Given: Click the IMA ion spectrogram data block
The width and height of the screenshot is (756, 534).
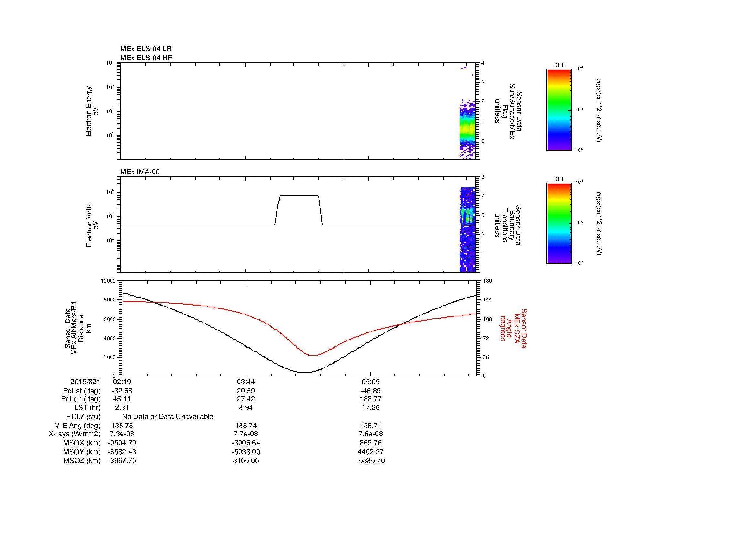Looking at the screenshot, I should 468,230.
